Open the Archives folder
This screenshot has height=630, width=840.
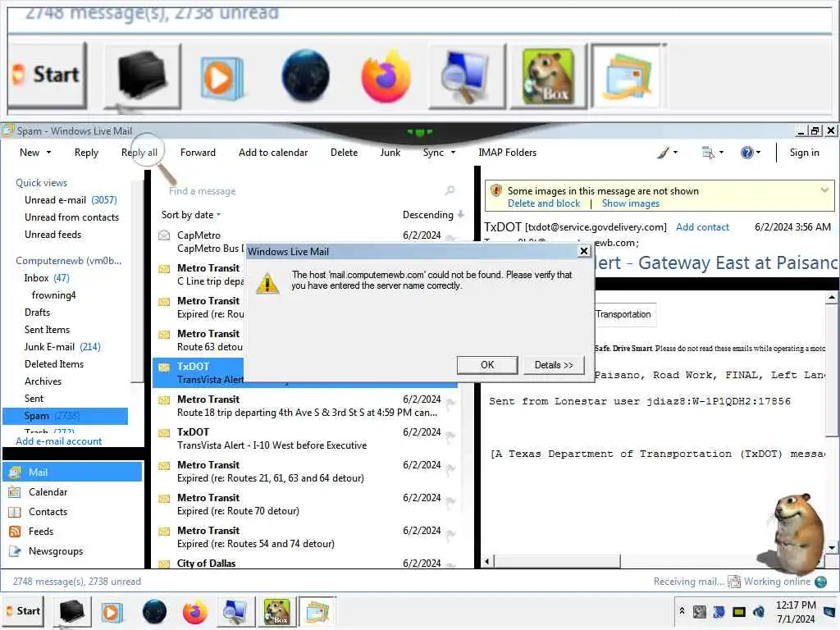click(x=43, y=381)
